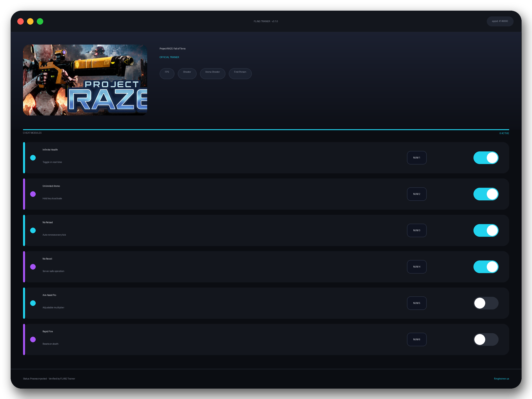
Task: Click the Project RAZE: Fall of Terra title
Action: tap(172, 49)
